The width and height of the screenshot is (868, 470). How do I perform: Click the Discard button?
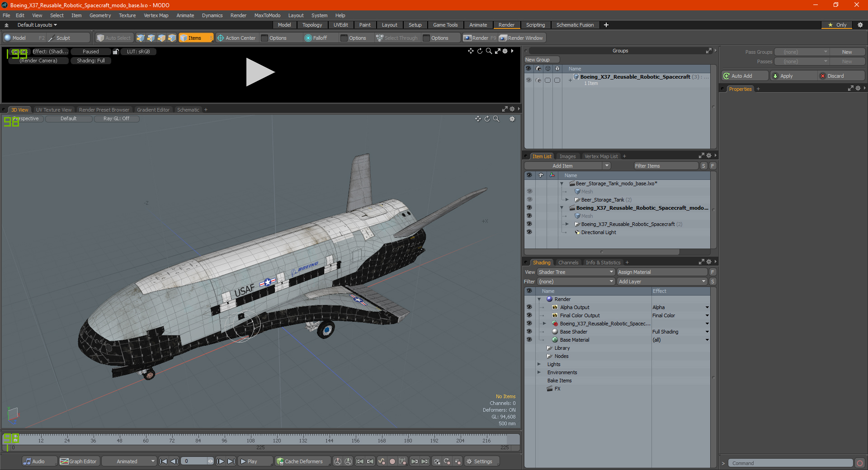tap(841, 76)
